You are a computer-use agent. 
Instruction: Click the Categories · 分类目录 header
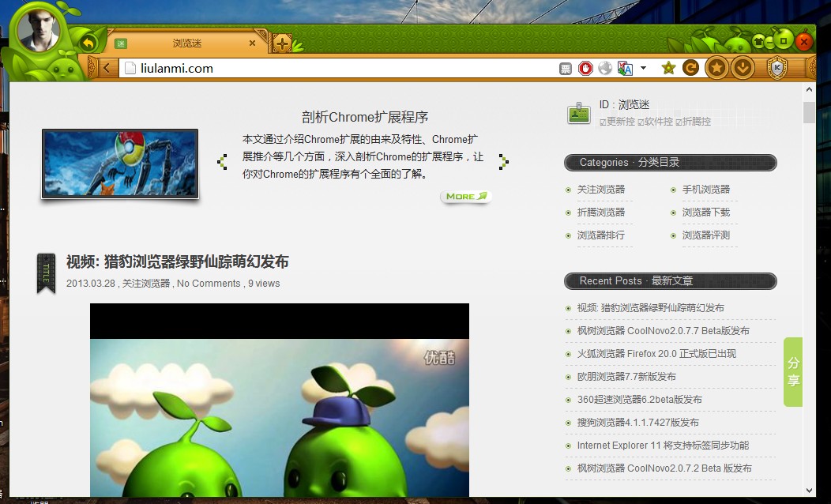671,163
